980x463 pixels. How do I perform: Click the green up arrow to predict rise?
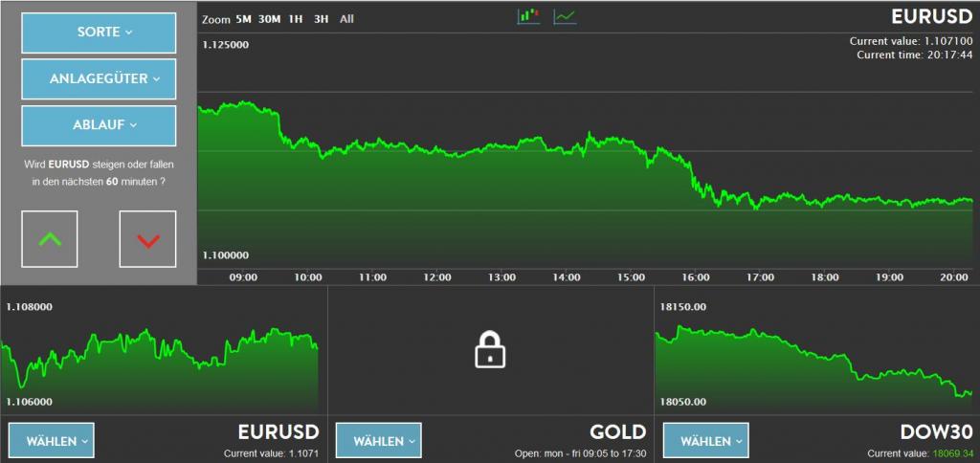pos(50,239)
